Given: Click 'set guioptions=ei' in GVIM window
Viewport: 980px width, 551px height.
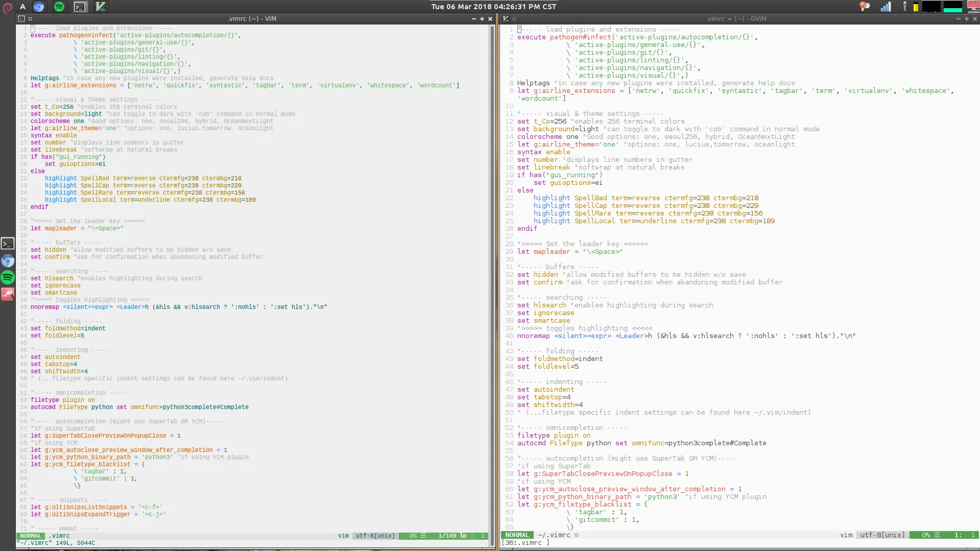Looking at the screenshot, I should [x=568, y=182].
